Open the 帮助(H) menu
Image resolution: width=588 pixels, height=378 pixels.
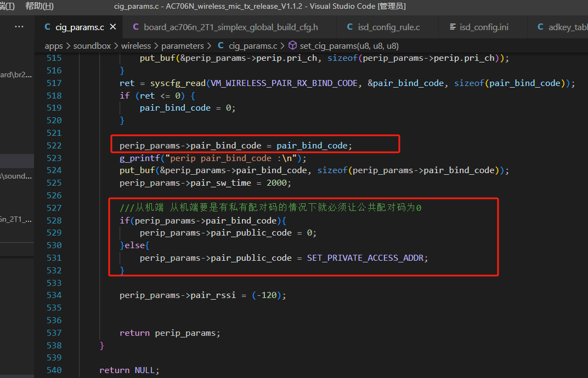pos(39,6)
